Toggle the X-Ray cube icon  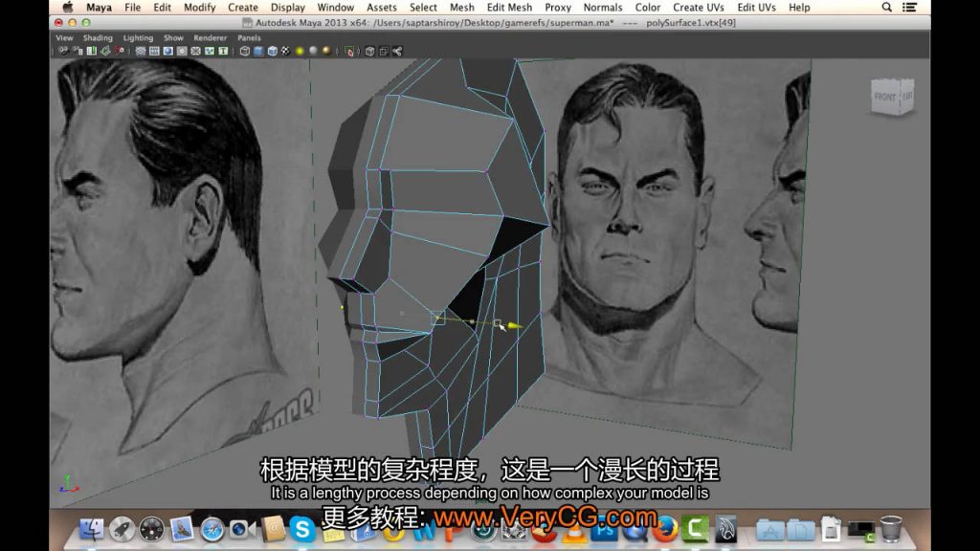coord(370,52)
